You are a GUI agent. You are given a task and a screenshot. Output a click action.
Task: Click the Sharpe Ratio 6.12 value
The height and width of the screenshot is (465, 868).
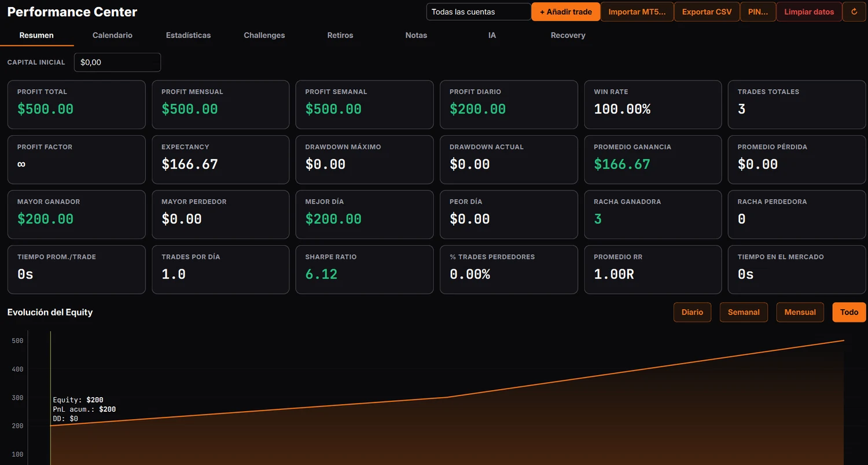(x=321, y=274)
